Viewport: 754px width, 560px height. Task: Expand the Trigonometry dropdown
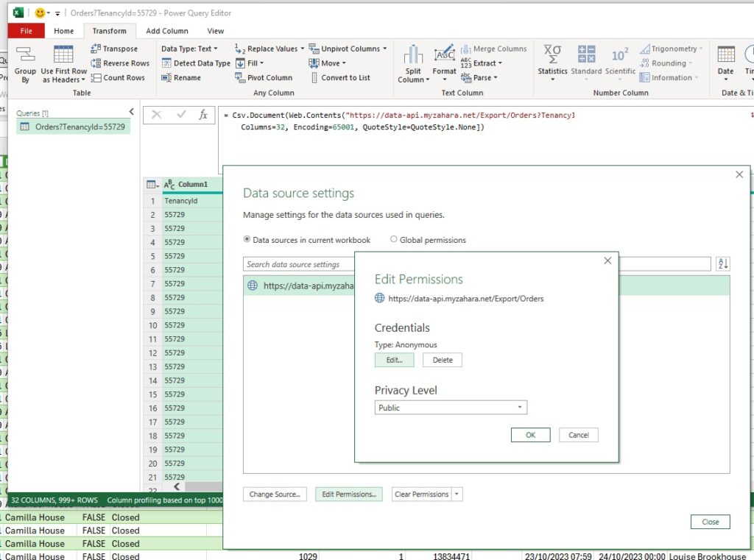(x=701, y=49)
